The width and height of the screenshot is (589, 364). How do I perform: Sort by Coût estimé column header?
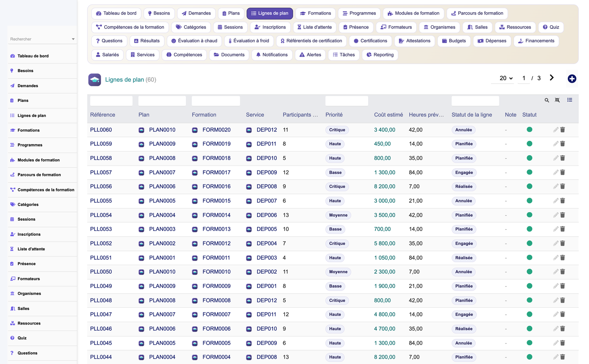point(388,115)
